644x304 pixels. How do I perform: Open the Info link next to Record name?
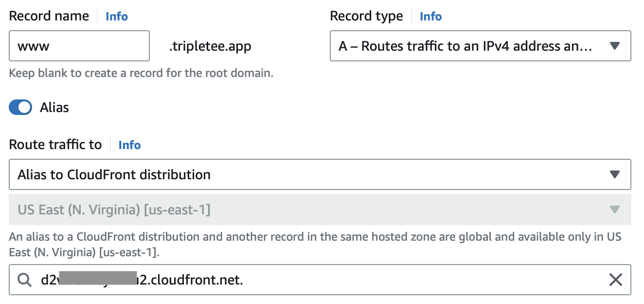tap(117, 16)
